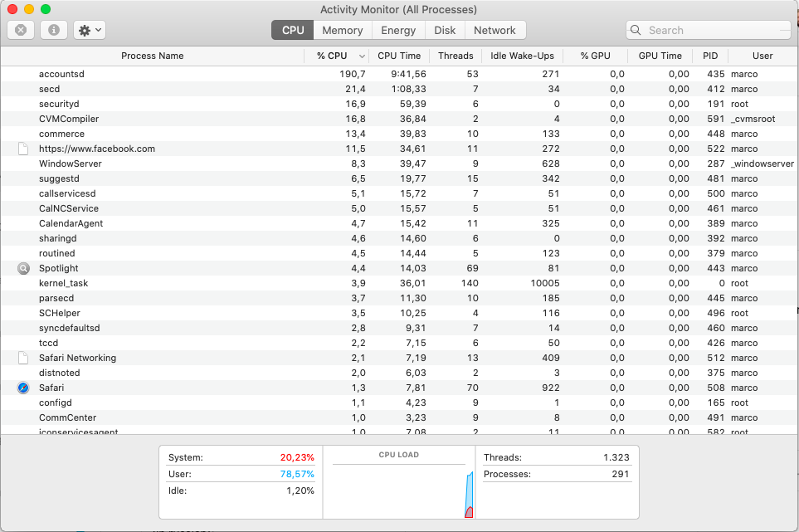This screenshot has width=799, height=532.
Task: Click the Threads total 1.323
Action: pyautogui.click(x=616, y=457)
